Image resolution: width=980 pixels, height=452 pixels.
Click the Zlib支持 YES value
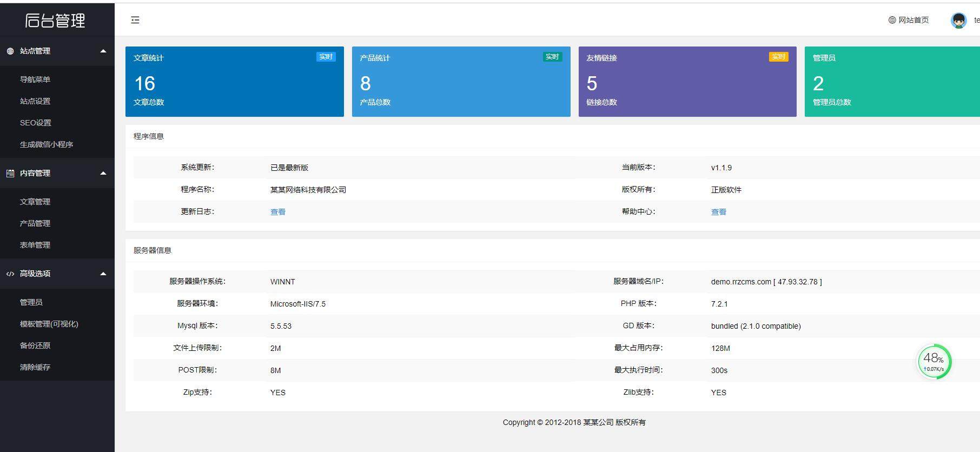pos(719,393)
